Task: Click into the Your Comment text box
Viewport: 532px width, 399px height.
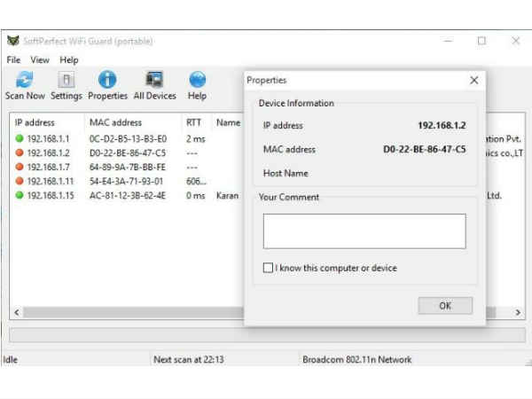Action: [364, 231]
